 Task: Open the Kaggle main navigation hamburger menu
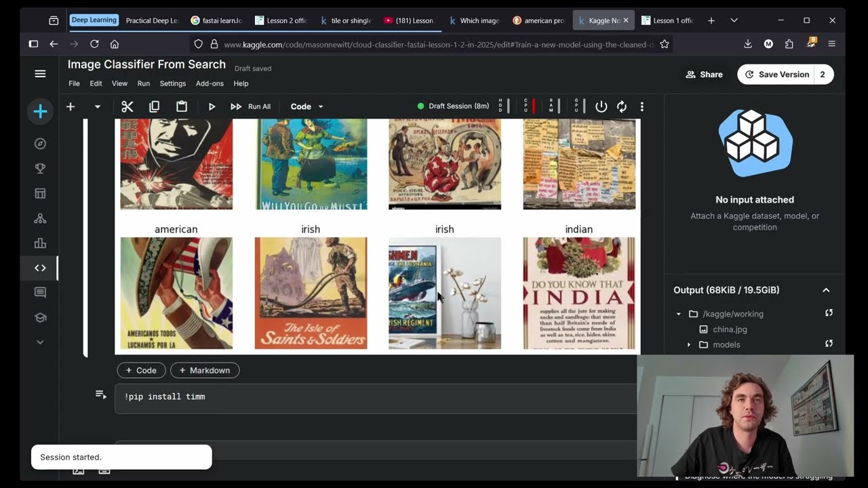40,74
